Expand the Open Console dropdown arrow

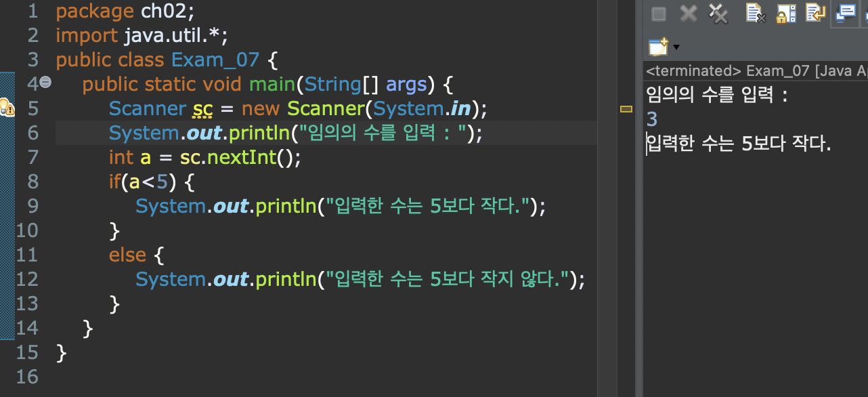[x=676, y=47]
